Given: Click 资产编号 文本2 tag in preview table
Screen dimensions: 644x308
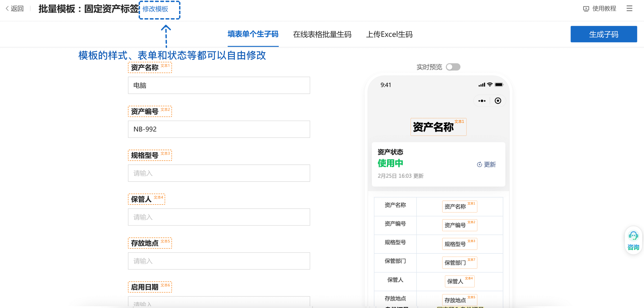Looking at the screenshot, I should (460, 225).
